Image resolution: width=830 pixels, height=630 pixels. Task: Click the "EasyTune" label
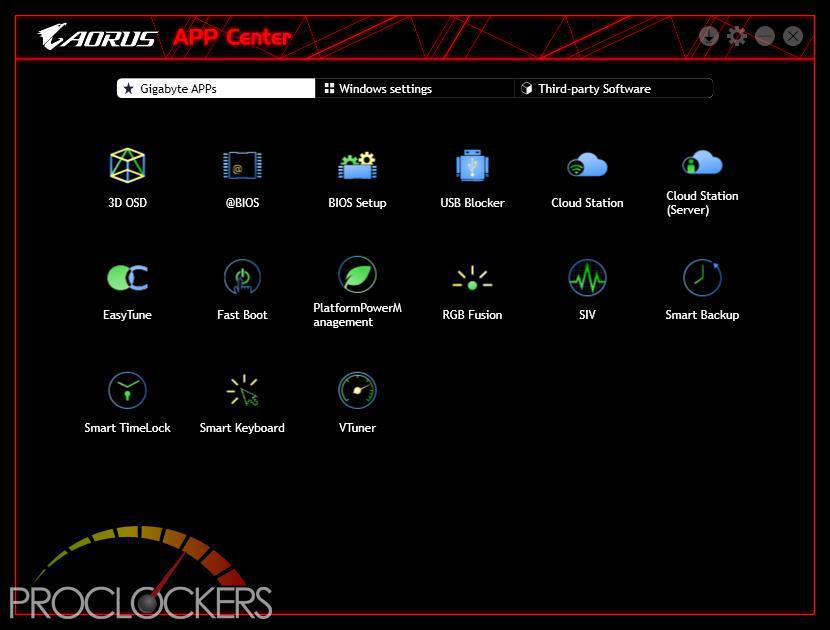point(128,315)
